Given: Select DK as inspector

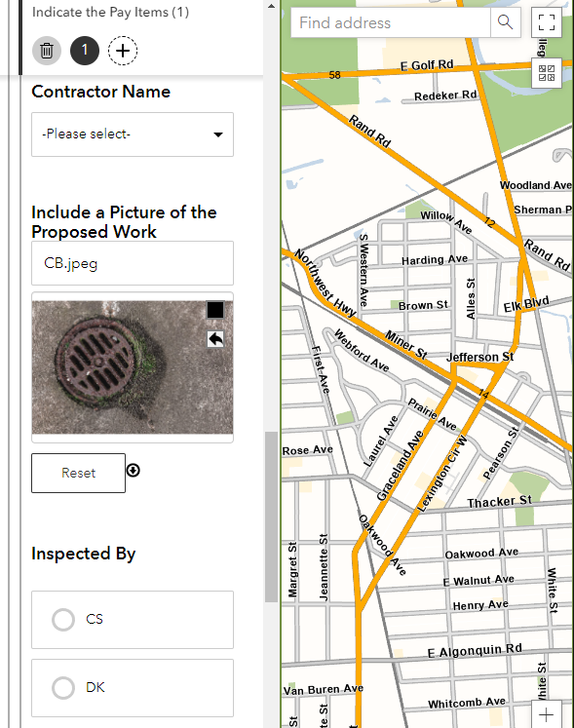Looking at the screenshot, I should pos(133,688).
